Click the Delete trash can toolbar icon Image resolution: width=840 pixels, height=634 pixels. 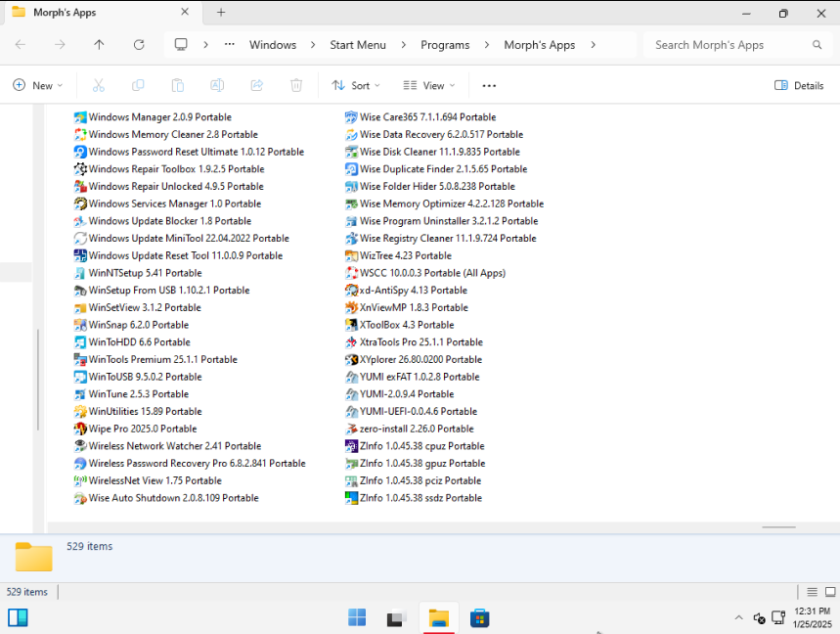tap(296, 85)
